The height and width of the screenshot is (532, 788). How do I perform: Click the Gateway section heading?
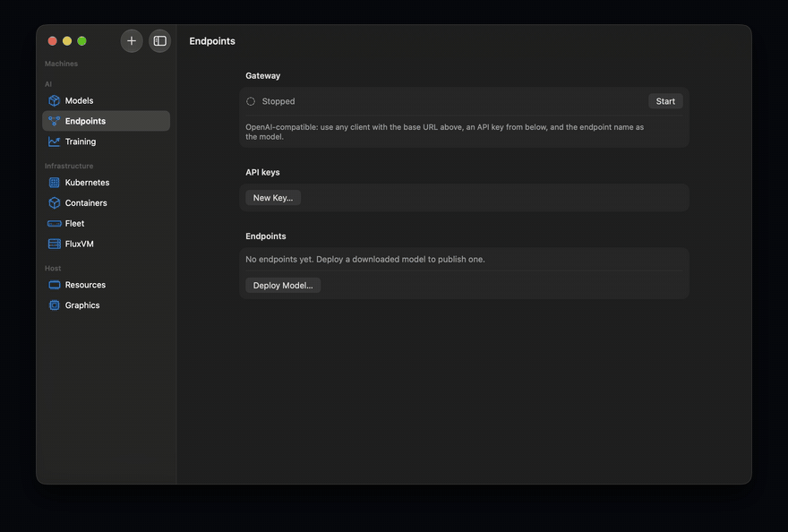point(263,75)
